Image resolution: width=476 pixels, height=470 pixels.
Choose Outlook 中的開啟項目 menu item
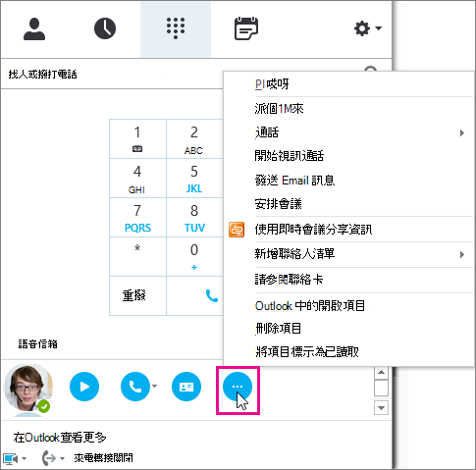[x=349, y=306]
